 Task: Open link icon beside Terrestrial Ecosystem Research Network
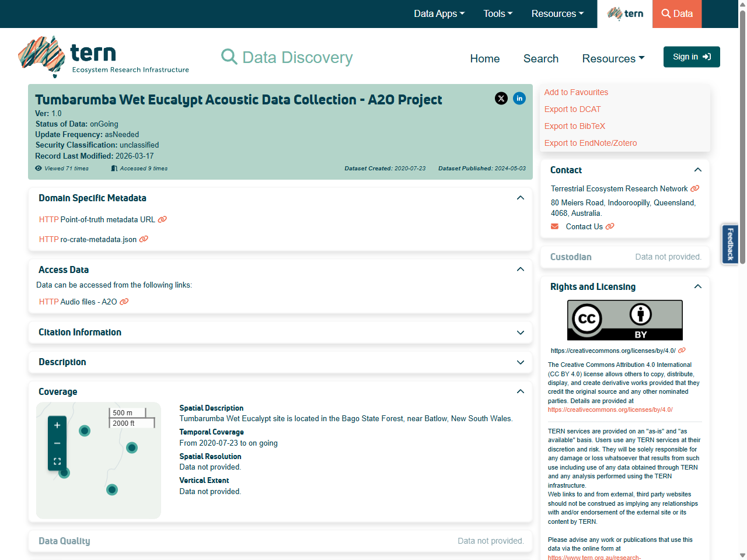coord(694,188)
